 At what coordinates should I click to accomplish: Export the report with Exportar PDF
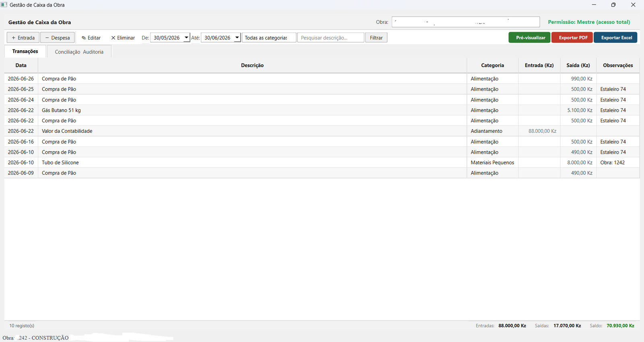[x=572, y=37]
